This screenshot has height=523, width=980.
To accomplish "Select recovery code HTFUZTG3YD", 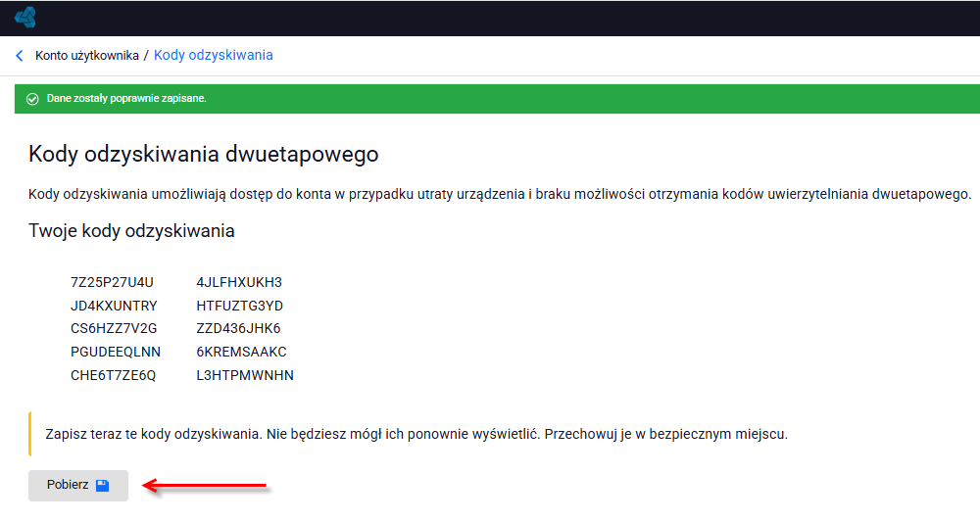I will pyautogui.click(x=240, y=307).
